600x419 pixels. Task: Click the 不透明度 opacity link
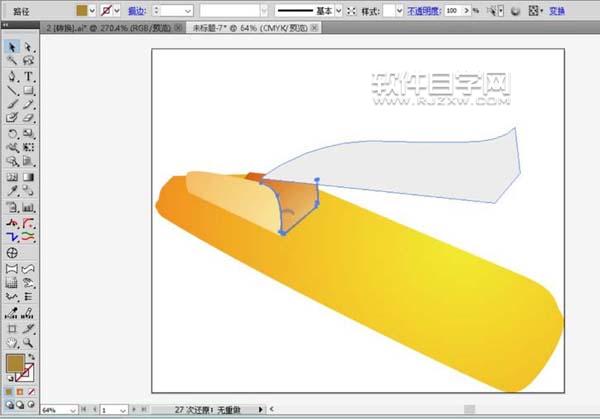(424, 9)
